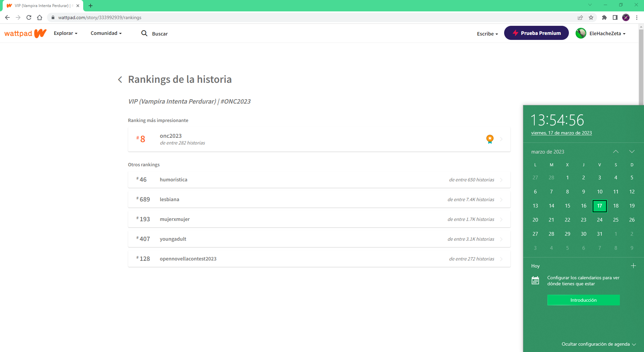Select day 29 in the calendar
Image resolution: width=644 pixels, height=352 pixels.
568,234
